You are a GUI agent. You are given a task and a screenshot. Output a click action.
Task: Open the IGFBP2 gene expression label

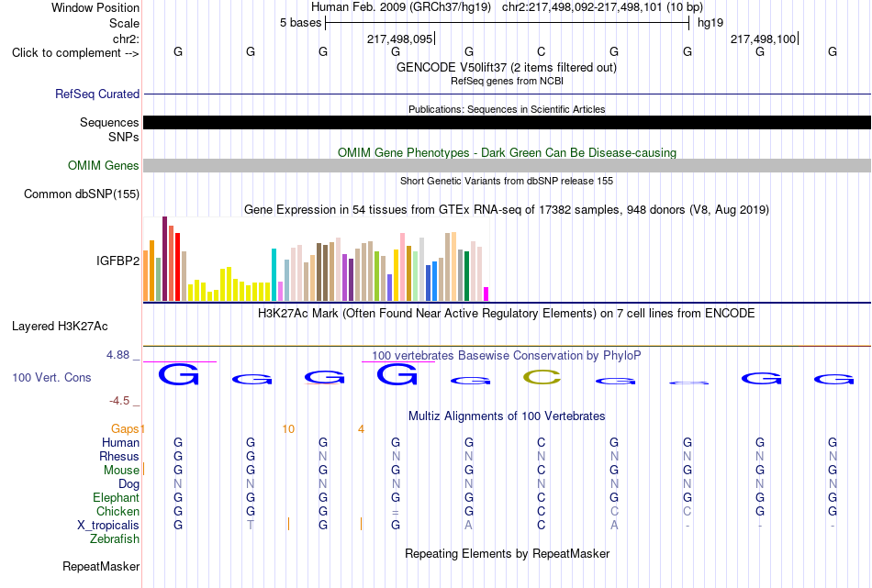[x=117, y=261]
